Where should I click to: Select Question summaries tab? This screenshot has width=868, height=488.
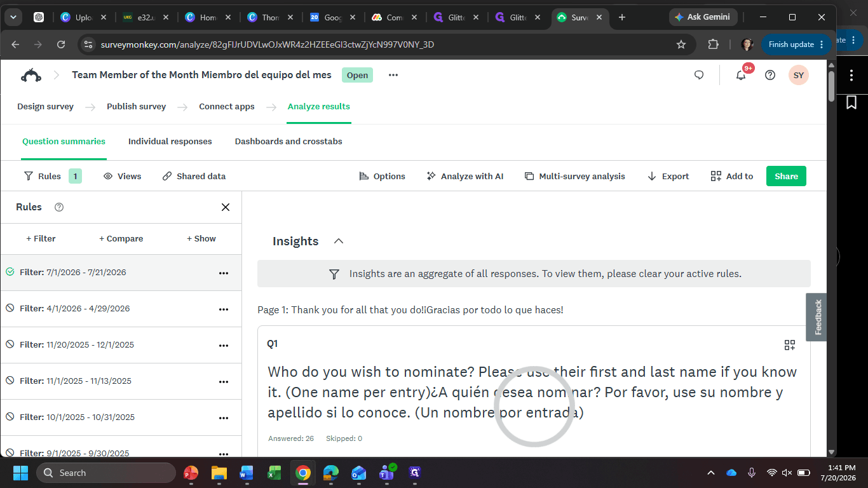[x=64, y=141]
